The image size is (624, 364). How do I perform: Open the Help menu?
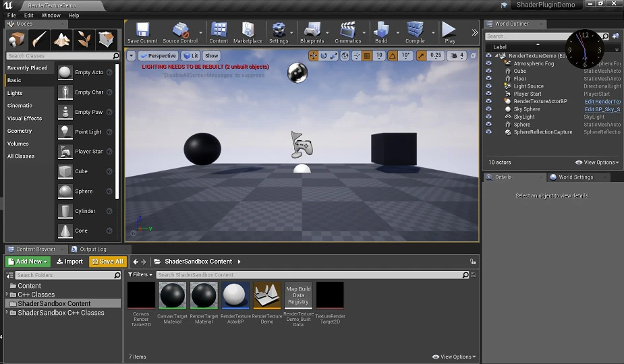[x=74, y=15]
